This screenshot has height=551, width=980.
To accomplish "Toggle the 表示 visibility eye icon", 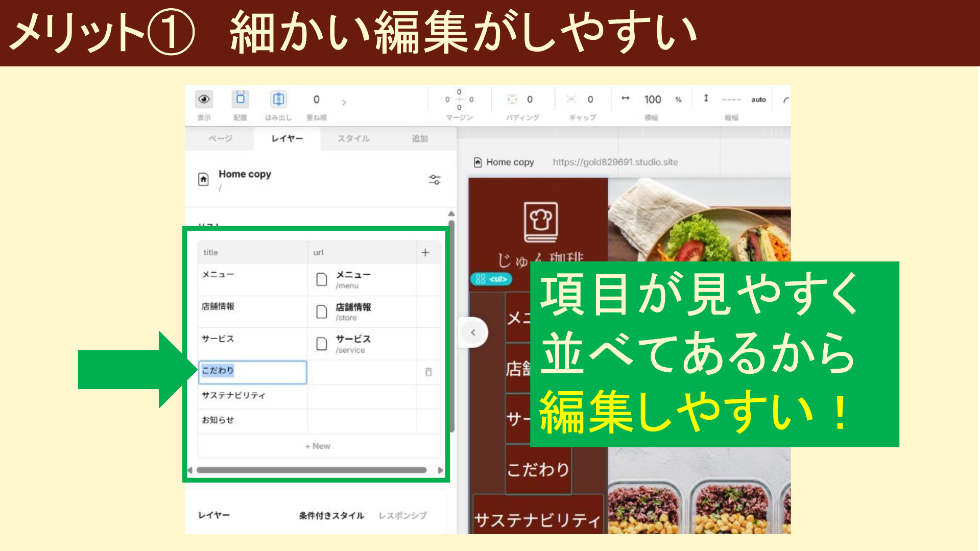I will click(204, 100).
